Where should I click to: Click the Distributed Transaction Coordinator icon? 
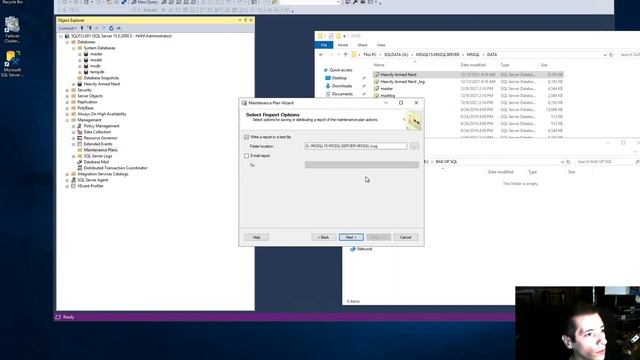(x=80, y=168)
